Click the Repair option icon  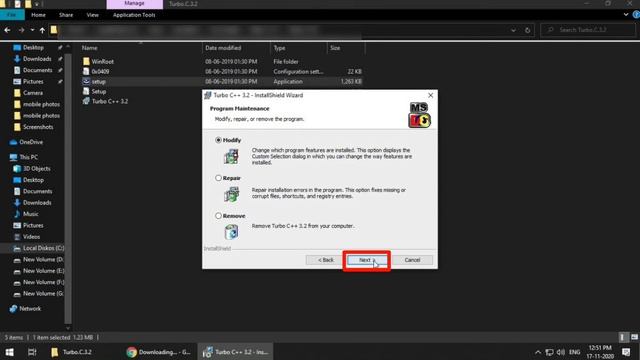click(x=231, y=194)
